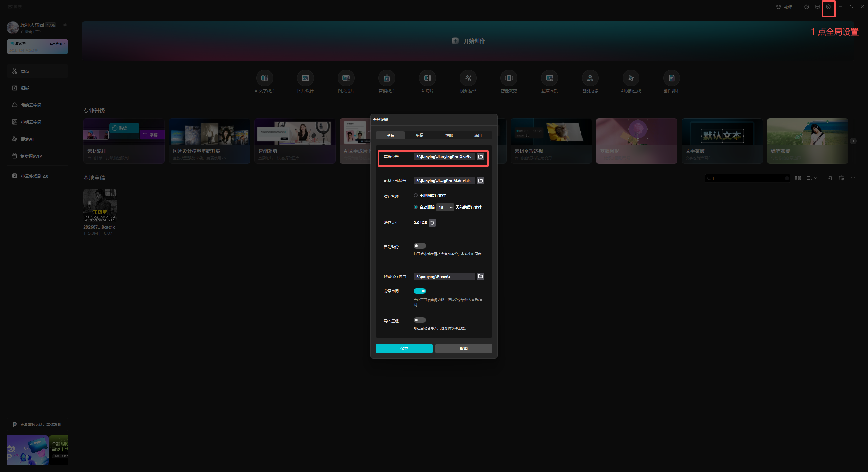The width and height of the screenshot is (868, 472).
Task: Open the 会员管理 link on SVIP card
Action: click(x=57, y=44)
